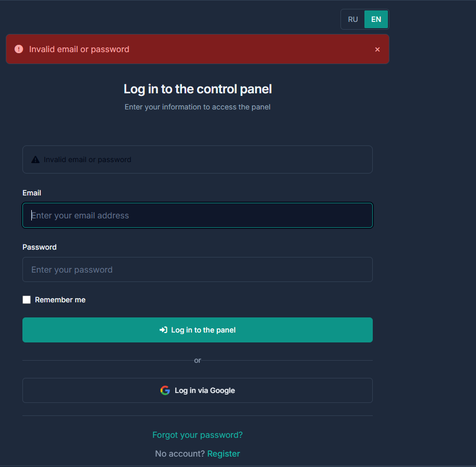The image size is (476, 467).
Task: Click the Google logo icon
Action: coord(165,390)
